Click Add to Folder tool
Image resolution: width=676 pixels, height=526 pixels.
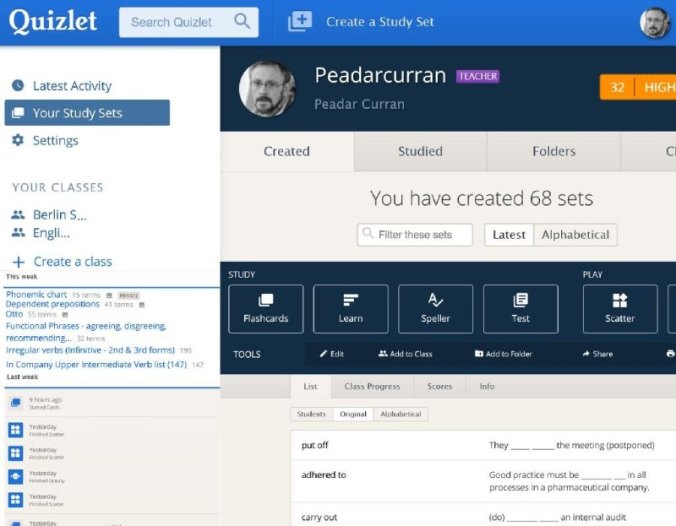coord(503,354)
